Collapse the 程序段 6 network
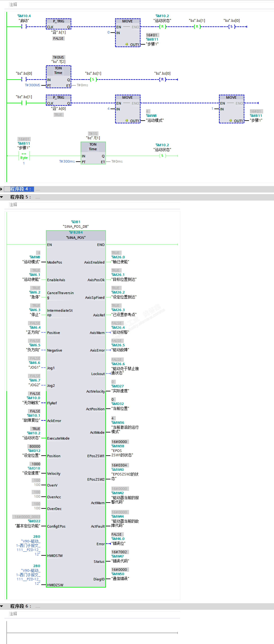 coord(2,606)
